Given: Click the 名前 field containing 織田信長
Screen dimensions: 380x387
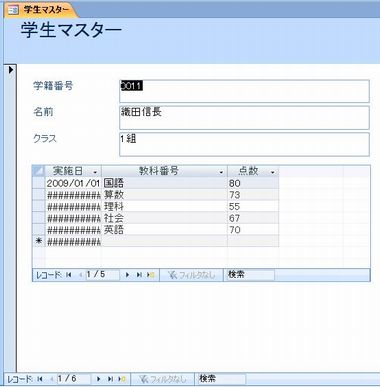Looking at the screenshot, I should tap(244, 118).
